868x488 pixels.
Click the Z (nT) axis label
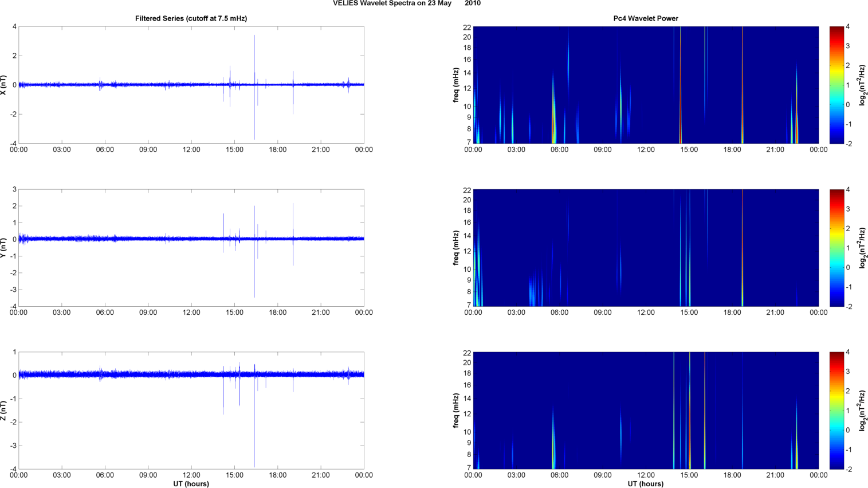tap(3, 411)
